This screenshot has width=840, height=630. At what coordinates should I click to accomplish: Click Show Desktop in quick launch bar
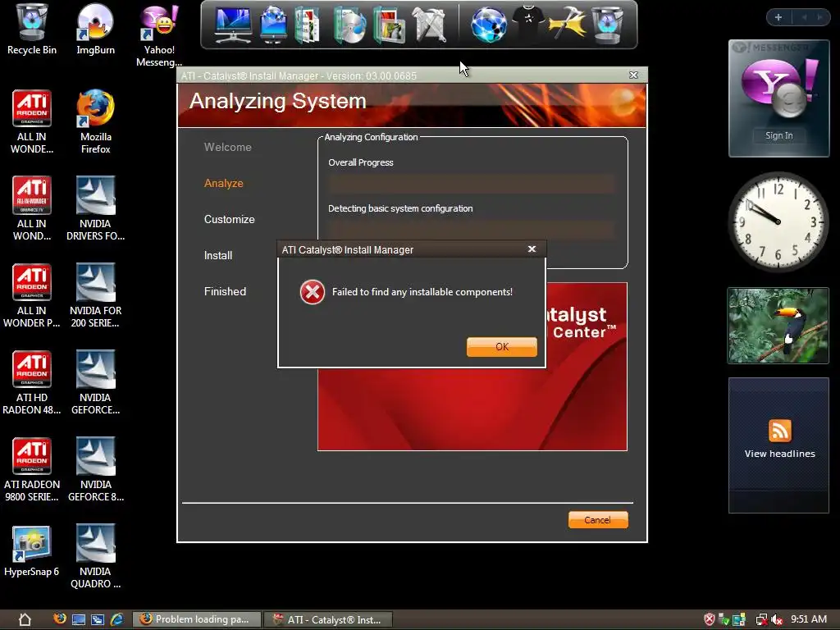79,620
